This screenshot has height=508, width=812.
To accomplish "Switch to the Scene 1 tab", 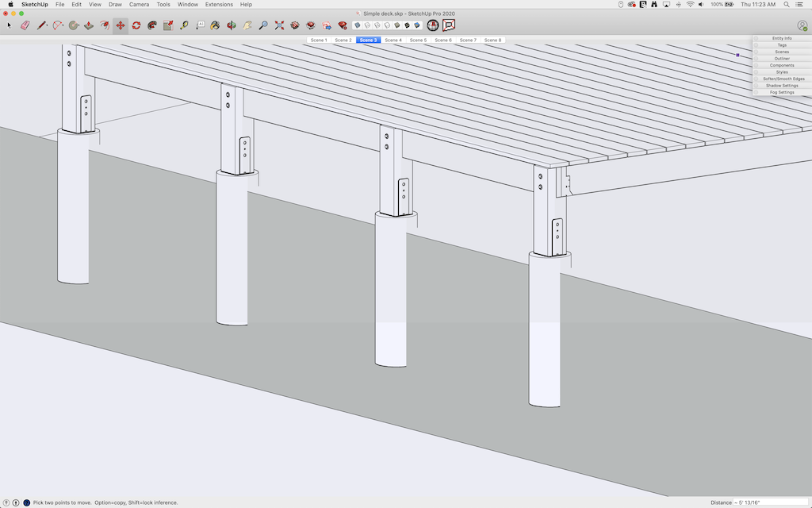I will [x=319, y=40].
